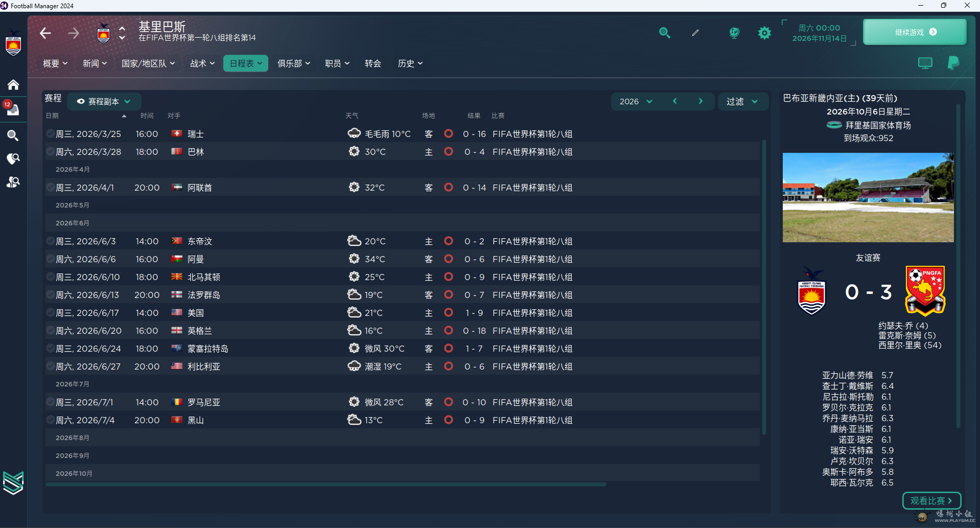Open the 转会 tab
Image resolution: width=980 pixels, height=528 pixels.
pos(373,63)
